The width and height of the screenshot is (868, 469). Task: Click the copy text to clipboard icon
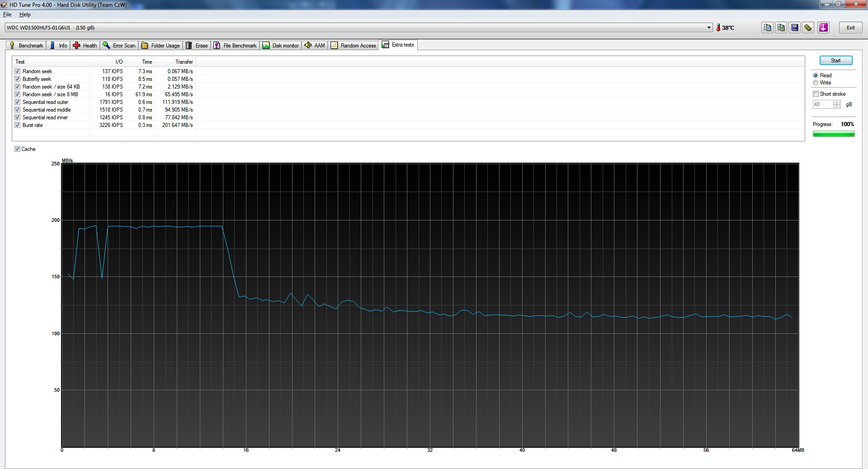point(767,28)
